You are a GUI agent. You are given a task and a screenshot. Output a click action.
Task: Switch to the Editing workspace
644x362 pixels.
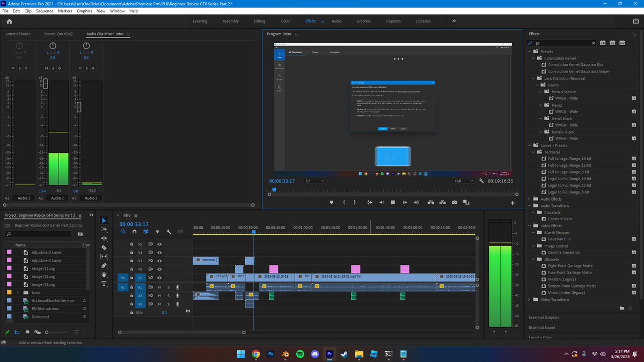pos(259,21)
